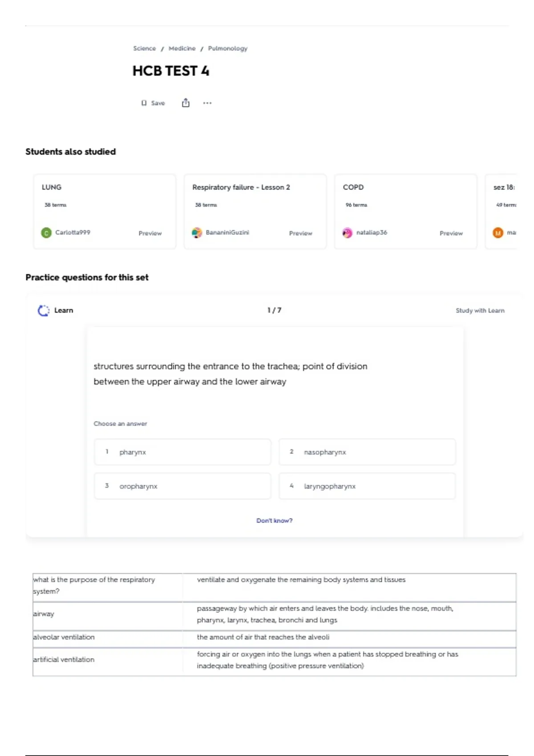534x756 pixels.
Task: Click Study with Learn link
Action: 480,310
